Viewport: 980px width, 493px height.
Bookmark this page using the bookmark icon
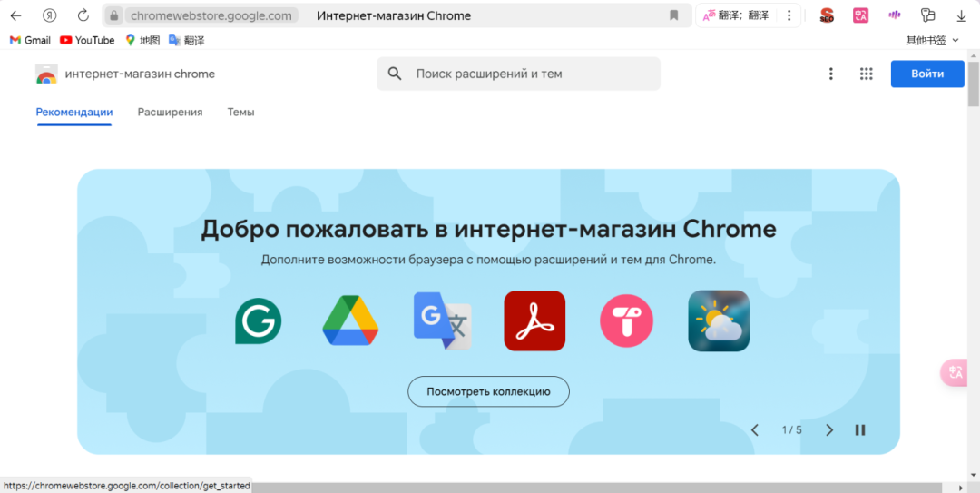coord(673,15)
